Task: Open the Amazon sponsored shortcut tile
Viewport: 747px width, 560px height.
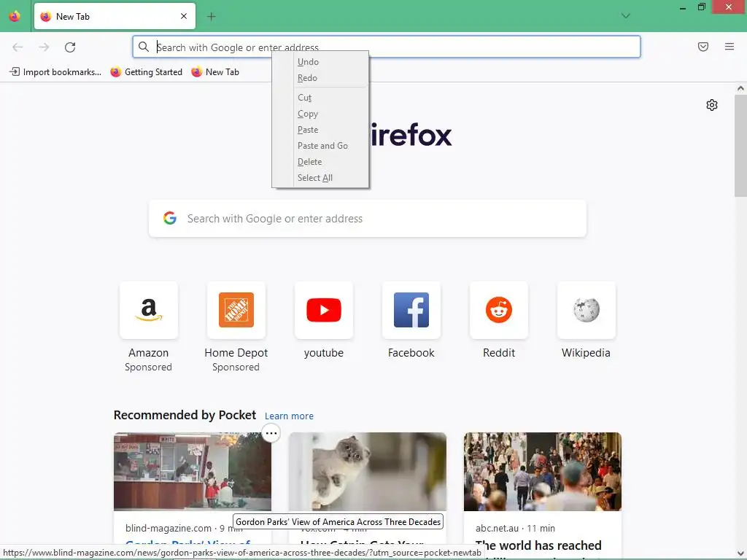Action: coord(149,310)
